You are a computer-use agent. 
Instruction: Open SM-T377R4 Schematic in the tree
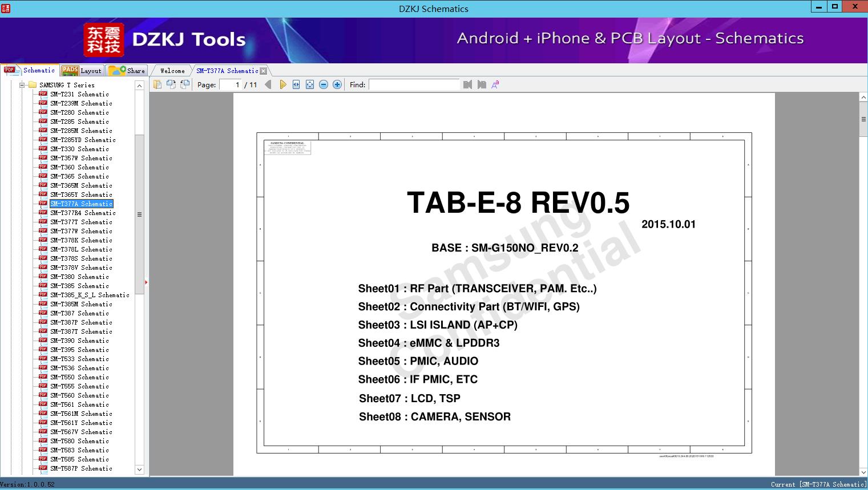point(83,213)
